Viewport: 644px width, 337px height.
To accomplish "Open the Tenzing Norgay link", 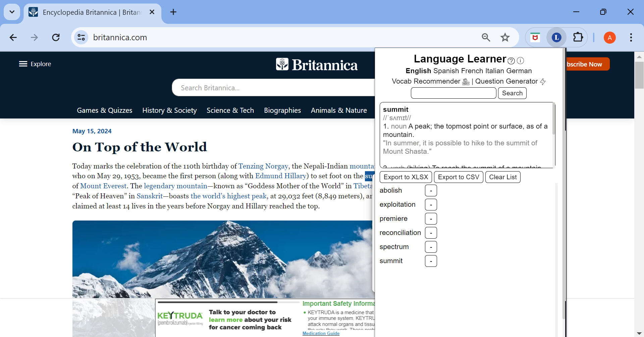I will coord(263,166).
